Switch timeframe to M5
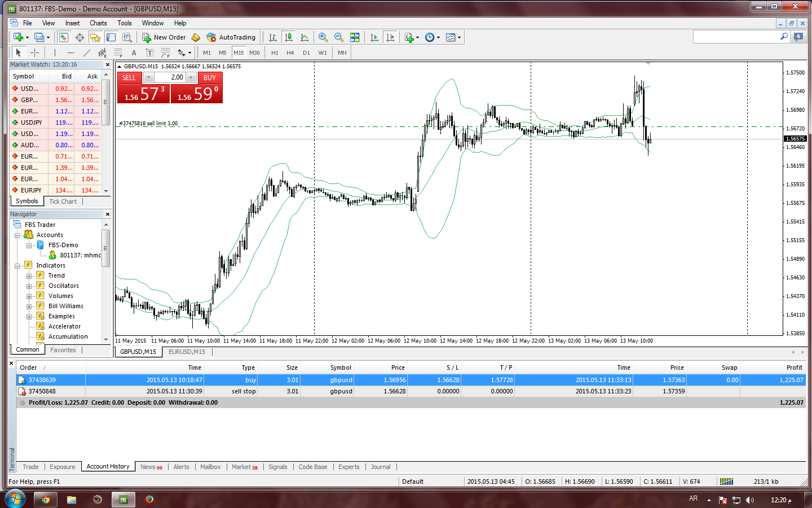The image size is (812, 508). tap(223, 52)
